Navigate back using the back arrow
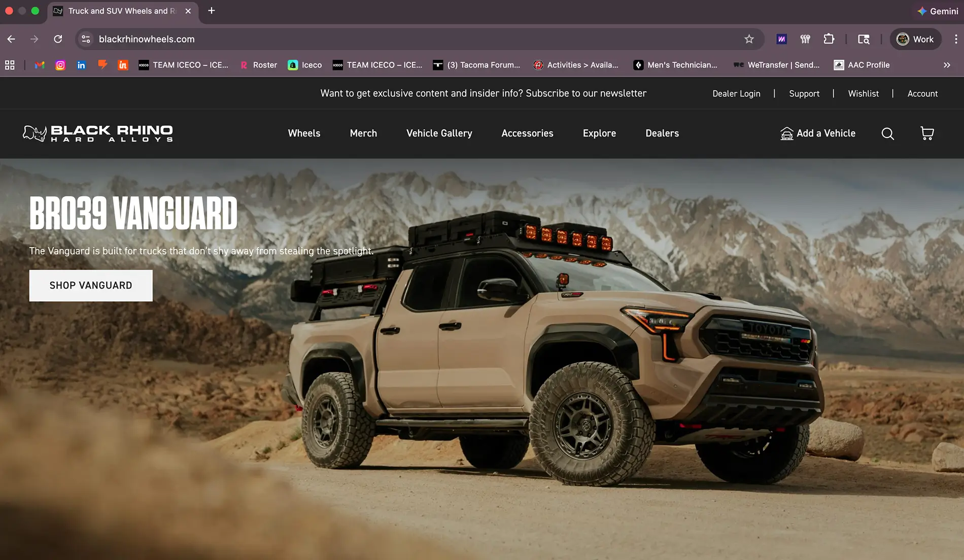The width and height of the screenshot is (964, 560). [x=11, y=39]
